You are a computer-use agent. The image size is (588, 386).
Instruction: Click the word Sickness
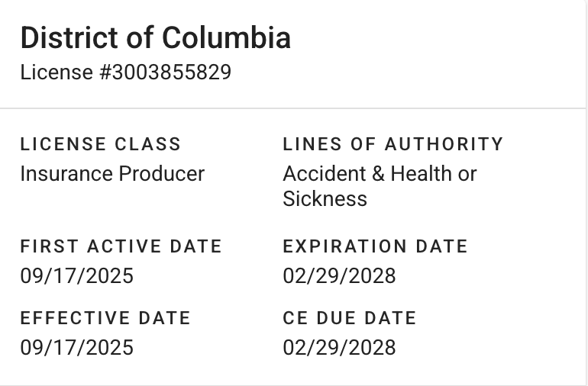[325, 199]
